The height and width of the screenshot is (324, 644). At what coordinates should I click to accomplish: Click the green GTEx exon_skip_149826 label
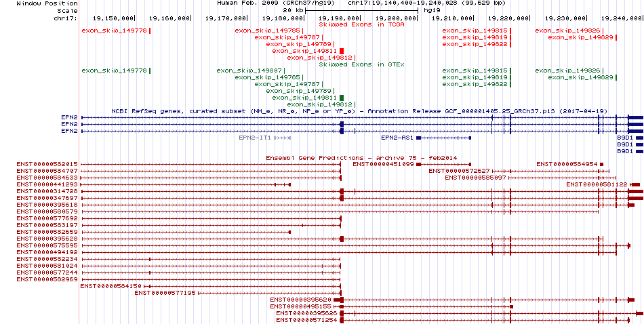click(x=568, y=70)
